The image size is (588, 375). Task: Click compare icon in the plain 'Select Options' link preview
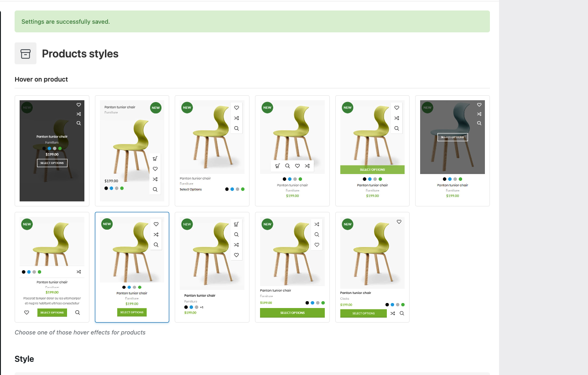[x=236, y=118]
